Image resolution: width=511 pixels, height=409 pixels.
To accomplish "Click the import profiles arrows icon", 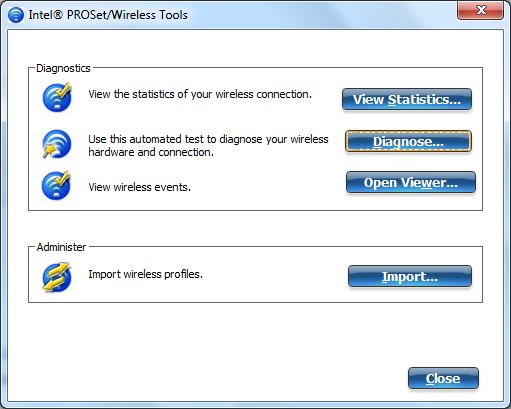I will tap(57, 277).
